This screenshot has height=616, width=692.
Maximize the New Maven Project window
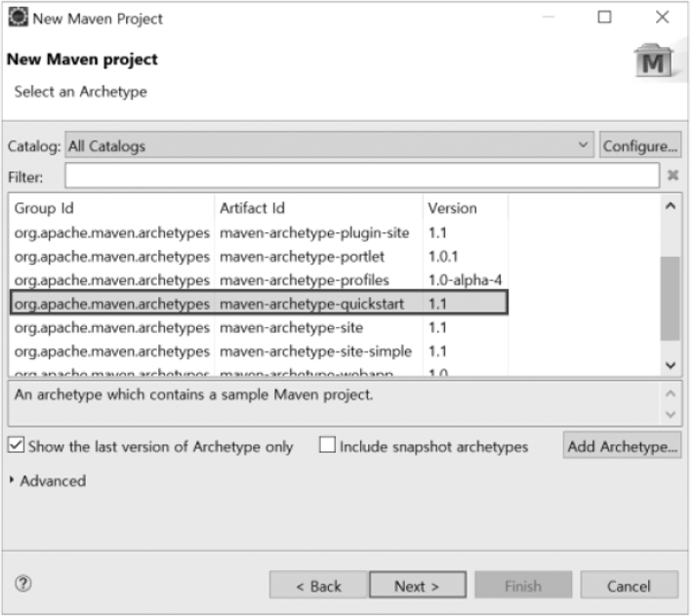[x=604, y=18]
